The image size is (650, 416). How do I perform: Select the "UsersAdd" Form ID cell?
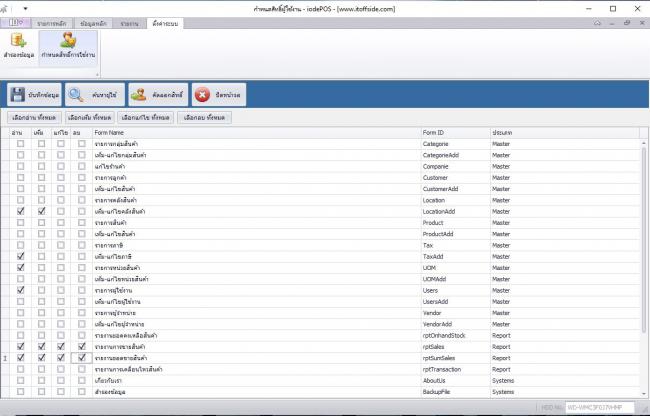(x=455, y=302)
